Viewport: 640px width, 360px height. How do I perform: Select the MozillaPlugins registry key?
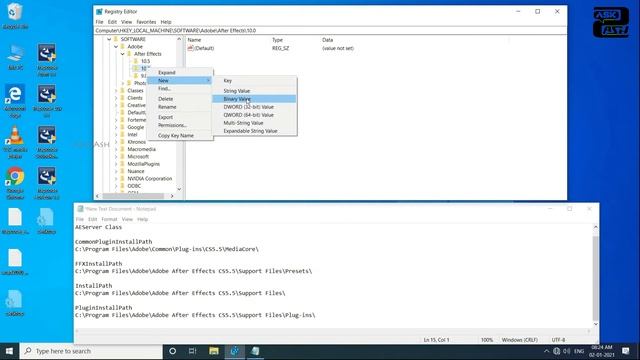(x=143, y=164)
